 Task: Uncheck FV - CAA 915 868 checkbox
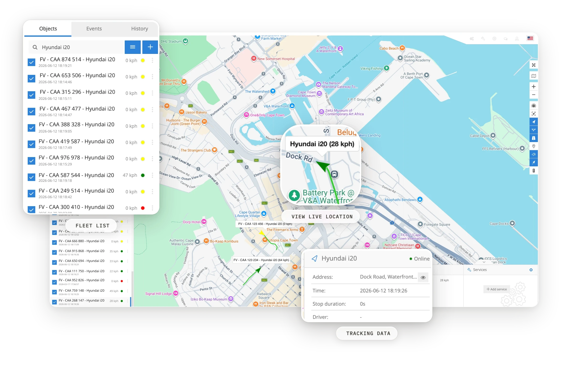(x=54, y=252)
